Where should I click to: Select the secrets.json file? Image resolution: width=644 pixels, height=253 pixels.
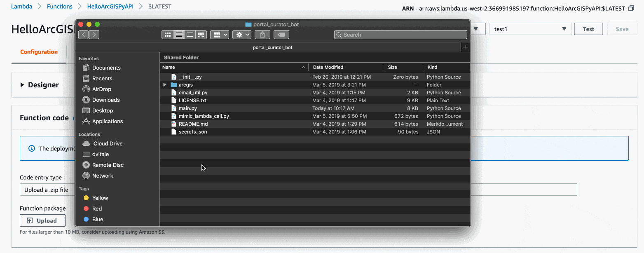click(x=315, y=132)
